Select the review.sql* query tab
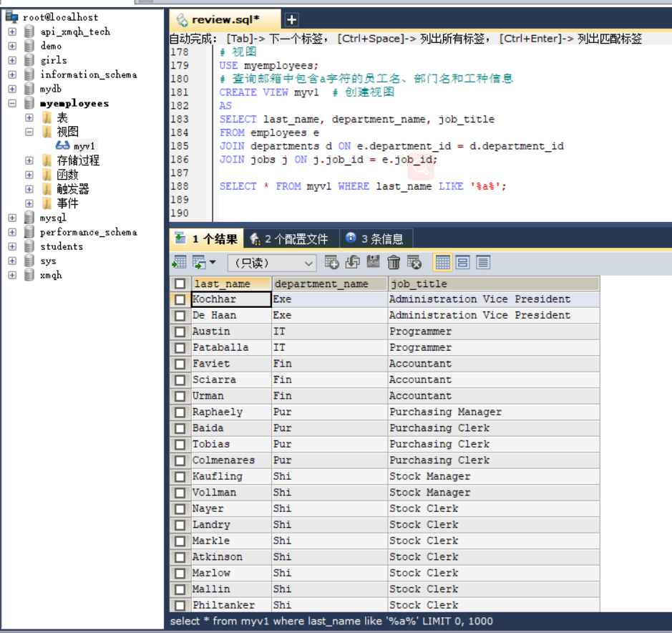 coord(225,20)
